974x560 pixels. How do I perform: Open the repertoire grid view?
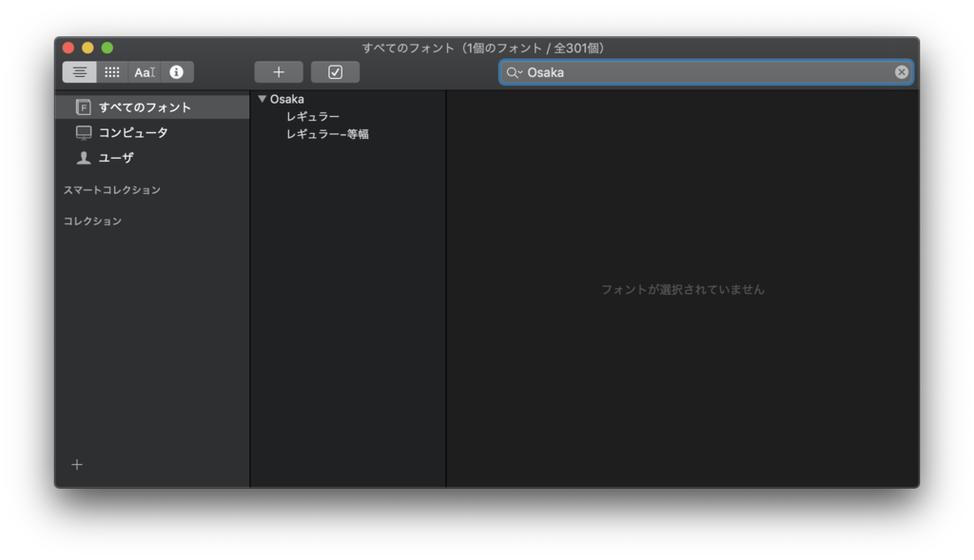pos(111,71)
